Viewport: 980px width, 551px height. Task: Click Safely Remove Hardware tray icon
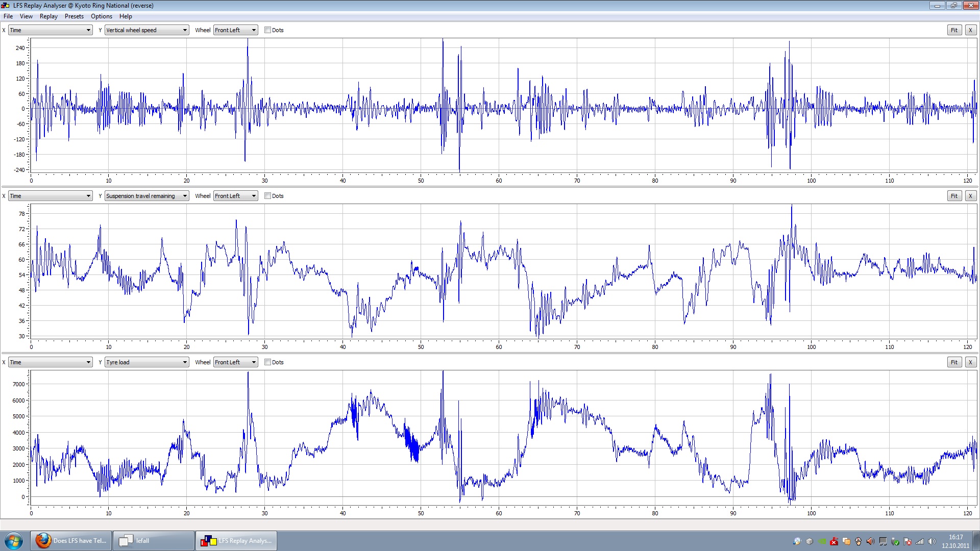tap(895, 541)
